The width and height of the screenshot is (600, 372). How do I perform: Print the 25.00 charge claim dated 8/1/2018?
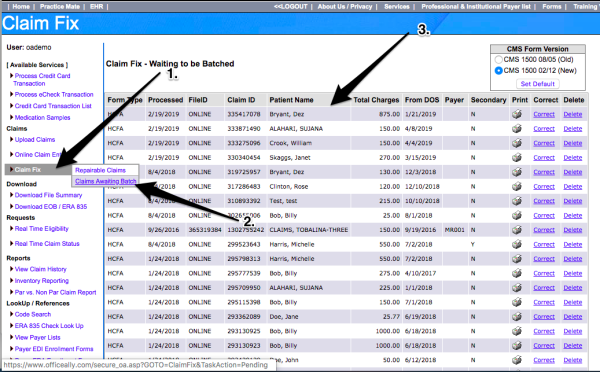pyautogui.click(x=517, y=215)
